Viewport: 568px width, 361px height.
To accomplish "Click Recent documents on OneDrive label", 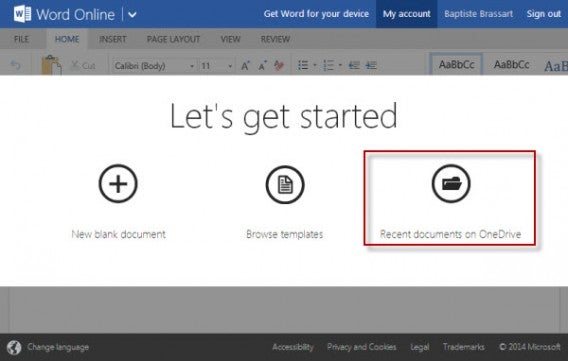I will point(450,234).
